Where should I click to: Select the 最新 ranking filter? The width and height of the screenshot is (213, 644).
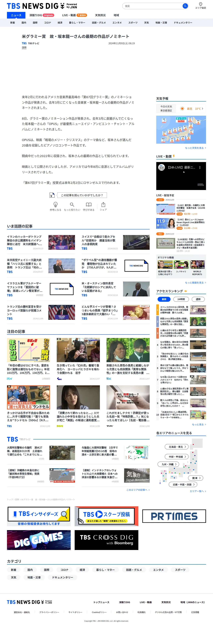pos(164,299)
